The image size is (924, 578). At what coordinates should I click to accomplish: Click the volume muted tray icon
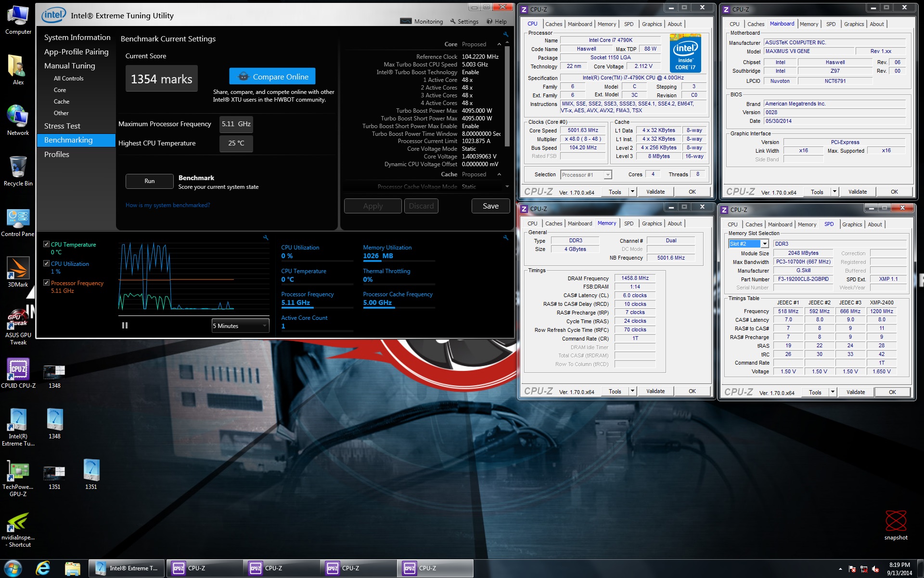[x=875, y=569]
